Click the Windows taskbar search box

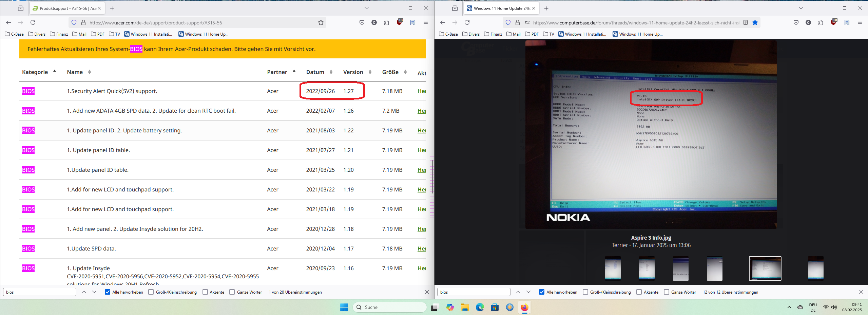click(390, 307)
